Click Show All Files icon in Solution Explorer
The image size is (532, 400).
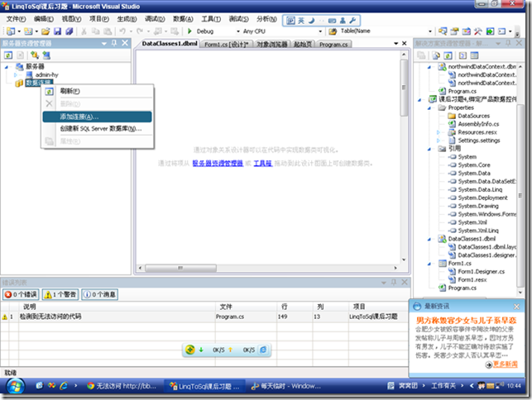[x=436, y=55]
